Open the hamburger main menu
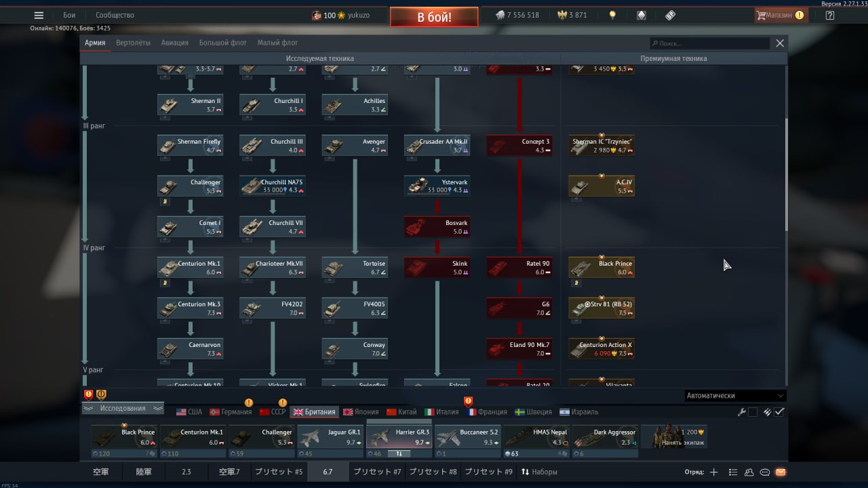Viewport: 868px width, 488px height. pyautogui.click(x=39, y=15)
